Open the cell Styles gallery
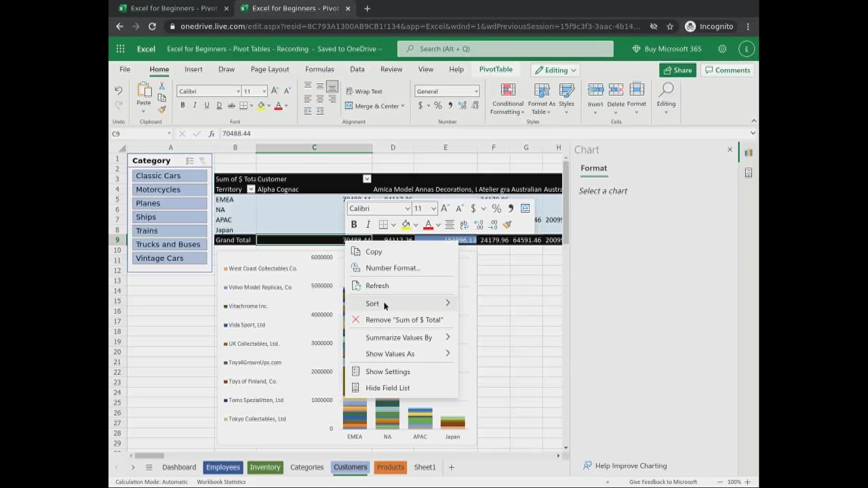The height and width of the screenshot is (488, 868). pos(566,99)
